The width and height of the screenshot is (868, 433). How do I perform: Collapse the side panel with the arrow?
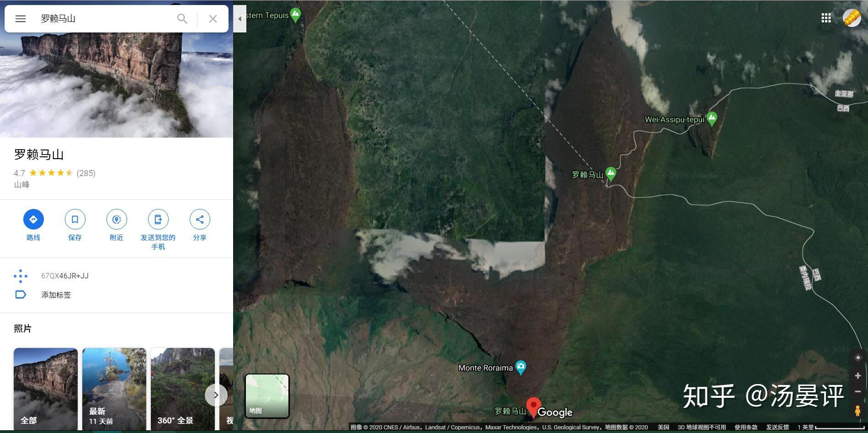pos(240,19)
